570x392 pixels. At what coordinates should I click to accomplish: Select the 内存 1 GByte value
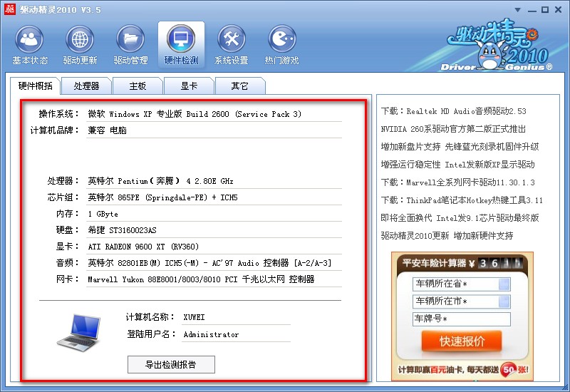point(103,214)
